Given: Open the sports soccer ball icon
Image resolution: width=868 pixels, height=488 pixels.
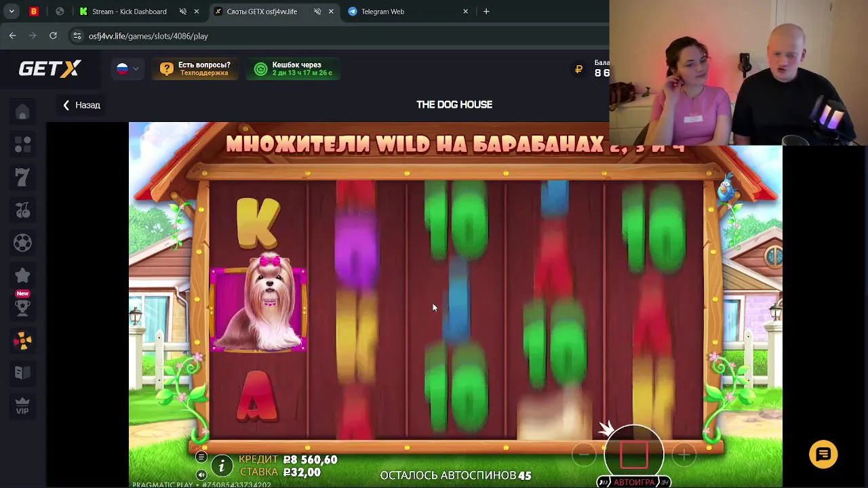Looking at the screenshot, I should pos(22,243).
